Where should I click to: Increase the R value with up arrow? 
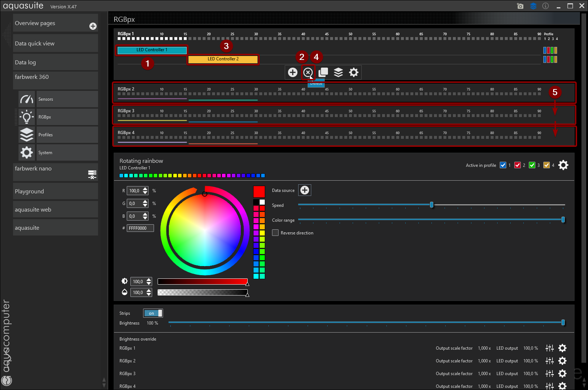coord(145,189)
